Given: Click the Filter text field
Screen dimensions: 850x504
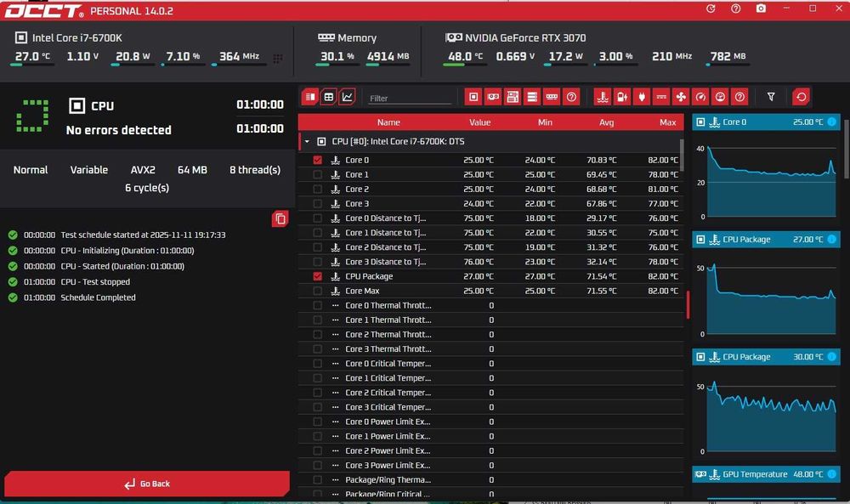Looking at the screenshot, I should (x=409, y=98).
